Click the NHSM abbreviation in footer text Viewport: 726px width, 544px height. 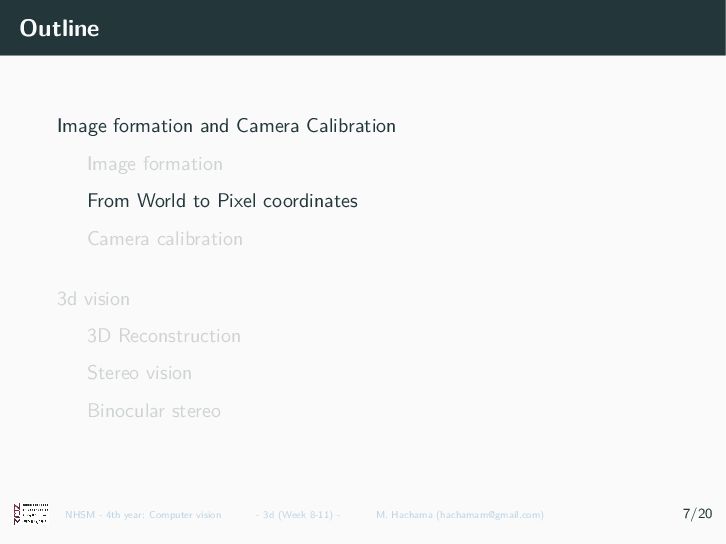[76, 515]
